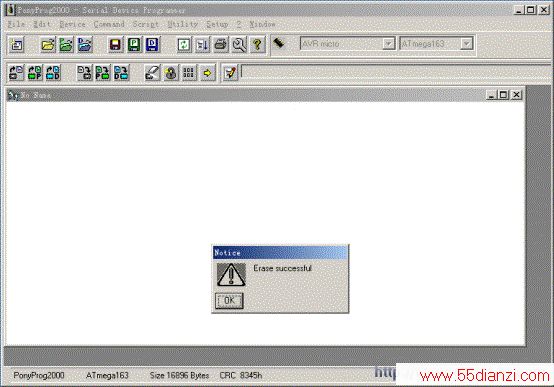Save data file with blue D floppy
554x387 pixels.
click(x=152, y=45)
